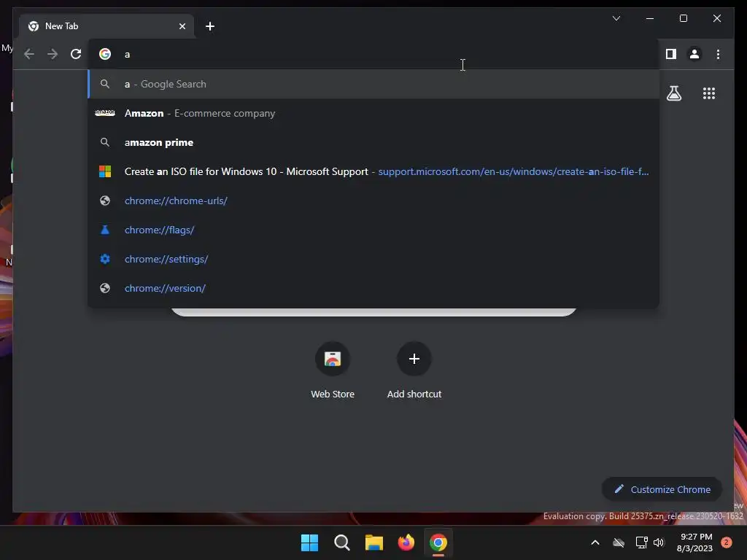Open the profile avatar icon
Image resolution: width=747 pixels, height=560 pixels.
tap(694, 54)
